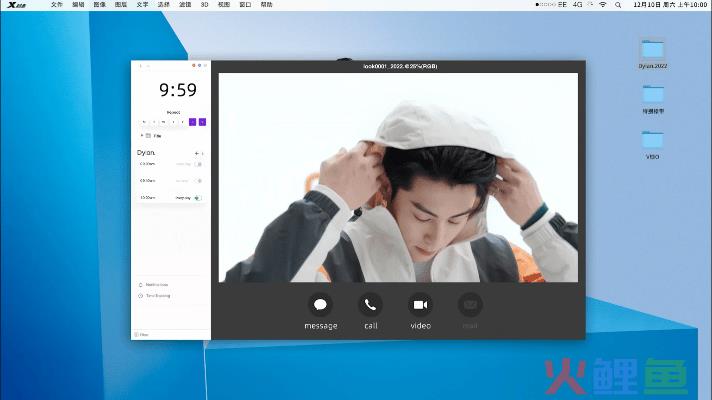Start a video call with camera icon
Image resolution: width=712 pixels, height=400 pixels.
(x=420, y=305)
